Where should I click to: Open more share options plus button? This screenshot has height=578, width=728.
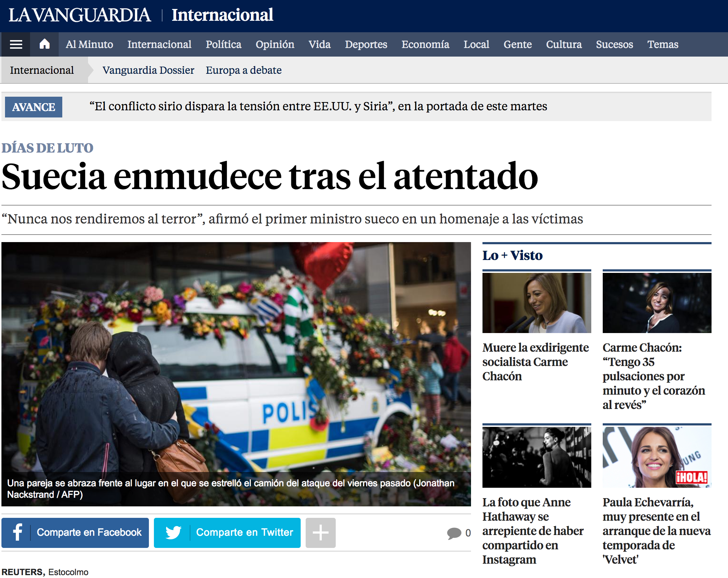point(321,533)
